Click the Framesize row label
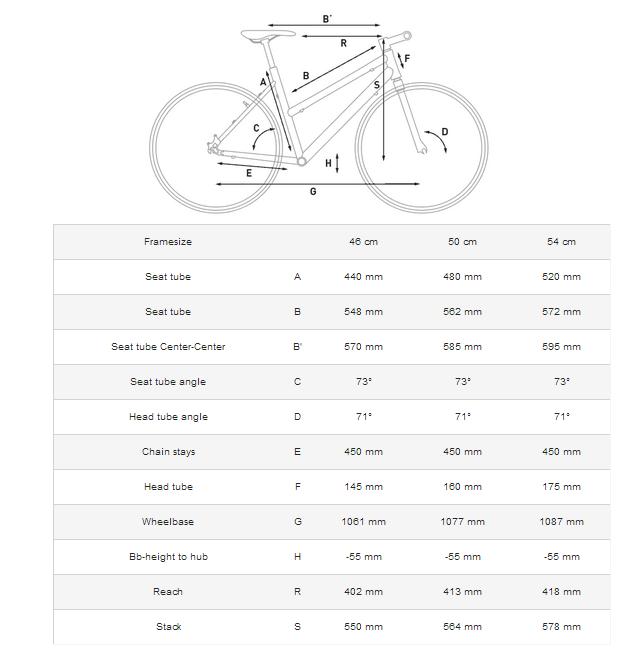 pyautogui.click(x=168, y=242)
